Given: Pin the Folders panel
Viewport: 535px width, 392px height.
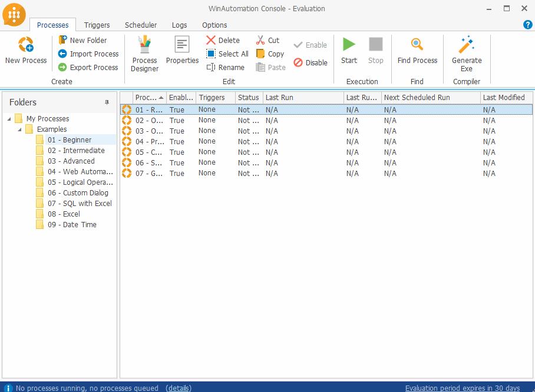Looking at the screenshot, I should pyautogui.click(x=107, y=102).
